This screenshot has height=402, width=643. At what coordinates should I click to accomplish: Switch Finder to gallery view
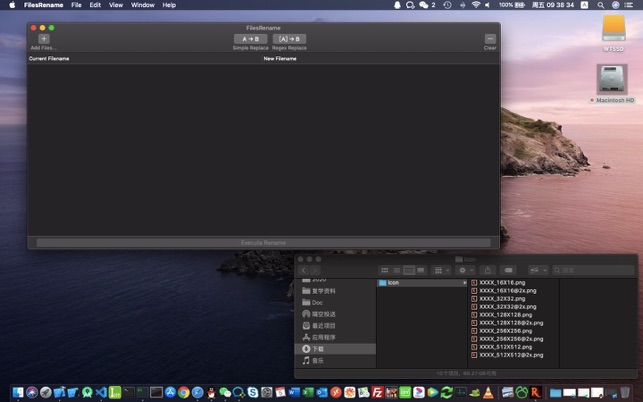pos(421,270)
